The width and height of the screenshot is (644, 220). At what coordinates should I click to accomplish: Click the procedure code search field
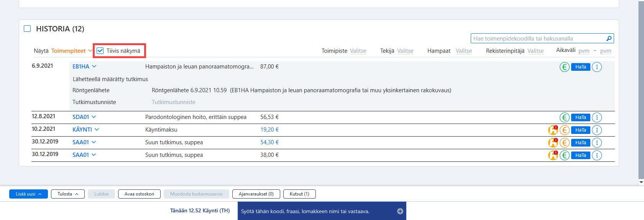pos(538,39)
